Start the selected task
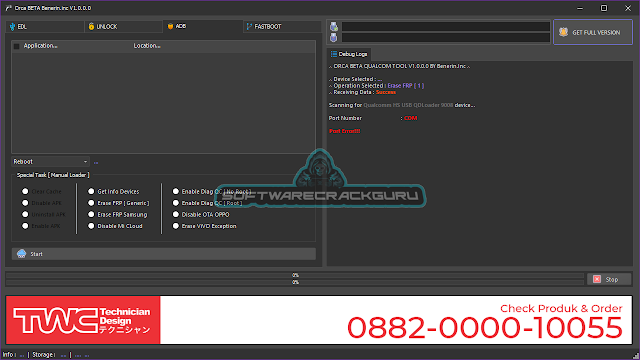The image size is (640, 360). pos(164,254)
